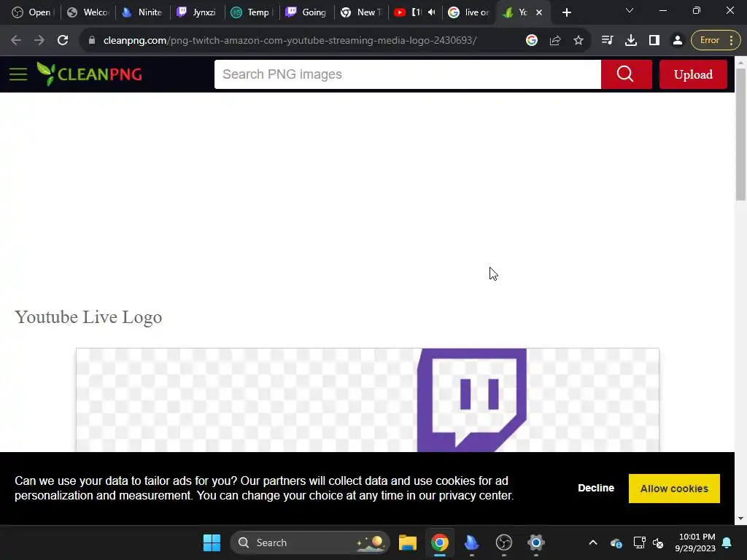Screen dimensions: 747x560
Task: Focus the Search PNG images field
Action: click(408, 74)
